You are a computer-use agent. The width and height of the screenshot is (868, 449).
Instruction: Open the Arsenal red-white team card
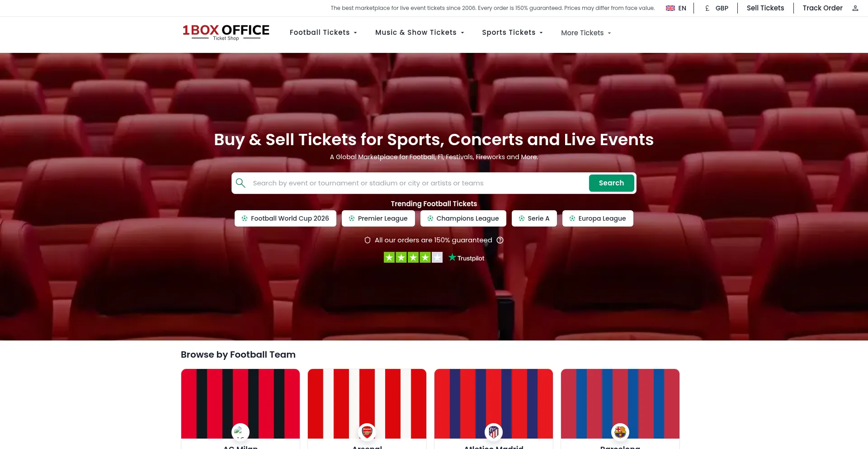[x=367, y=409]
